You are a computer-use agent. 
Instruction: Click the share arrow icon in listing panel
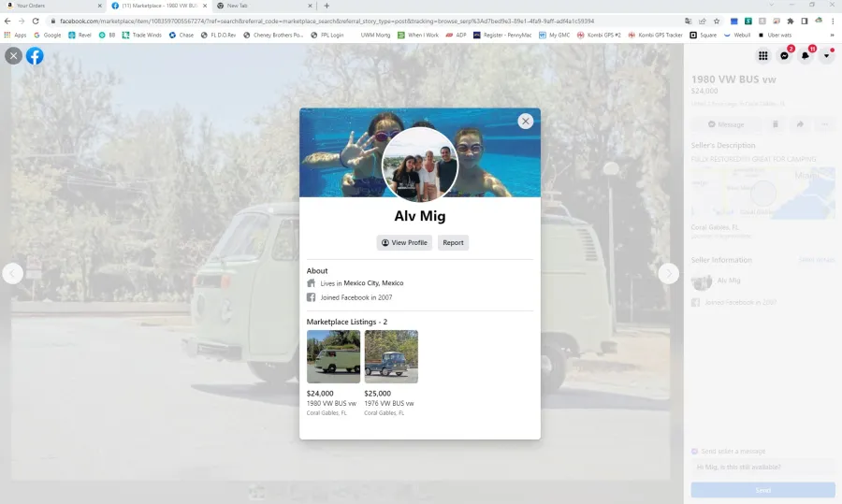800,124
